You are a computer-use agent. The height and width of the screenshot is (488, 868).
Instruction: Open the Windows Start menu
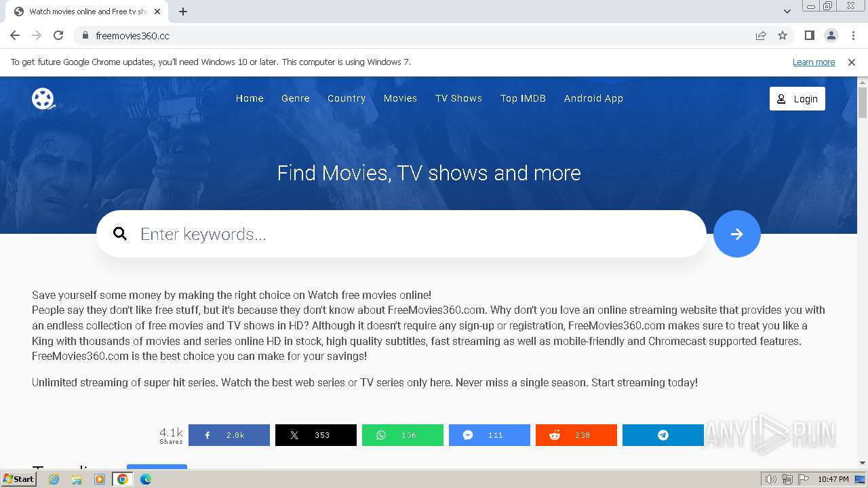(19, 479)
